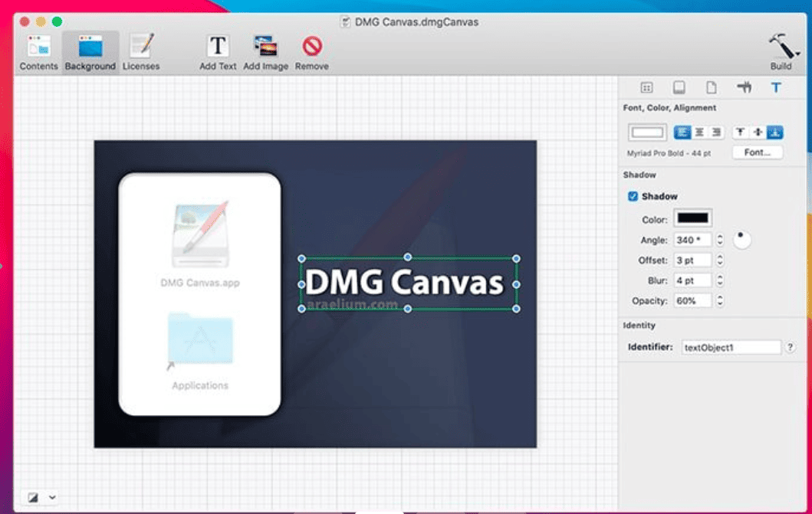
Task: Align text right
Action: coord(716,133)
